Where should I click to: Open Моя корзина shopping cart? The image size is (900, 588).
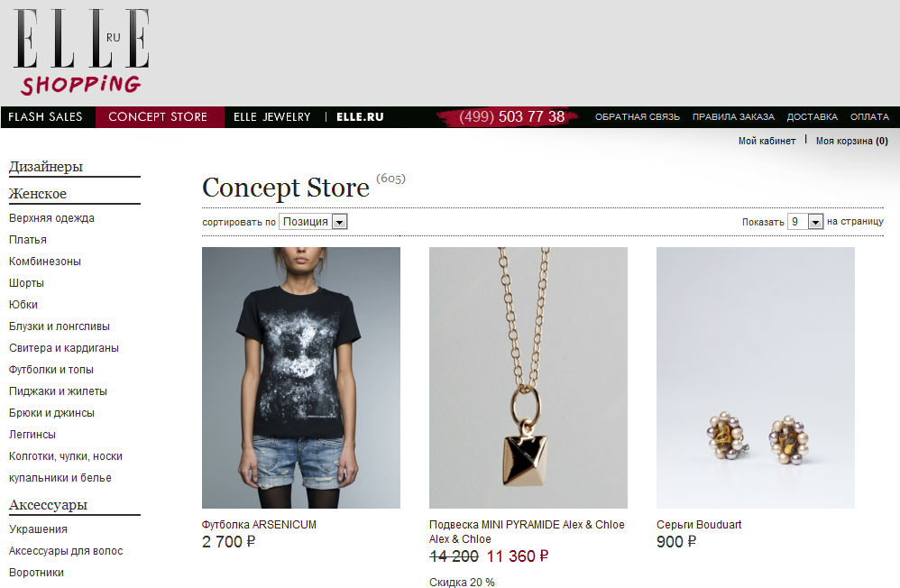click(852, 141)
